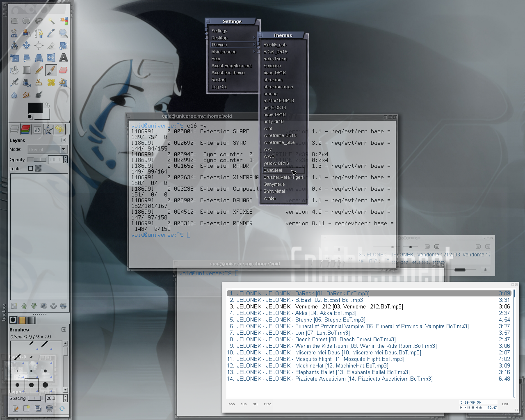Image resolution: width=525 pixels, height=420 pixels.
Task: Choose the Ganymede theme
Action: [283, 184]
